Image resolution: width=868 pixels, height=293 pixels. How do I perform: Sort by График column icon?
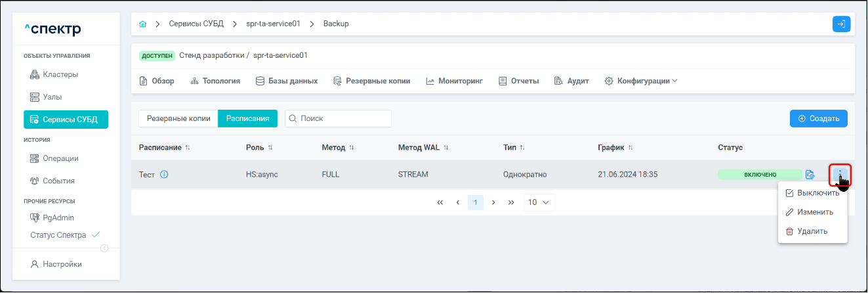click(x=630, y=148)
